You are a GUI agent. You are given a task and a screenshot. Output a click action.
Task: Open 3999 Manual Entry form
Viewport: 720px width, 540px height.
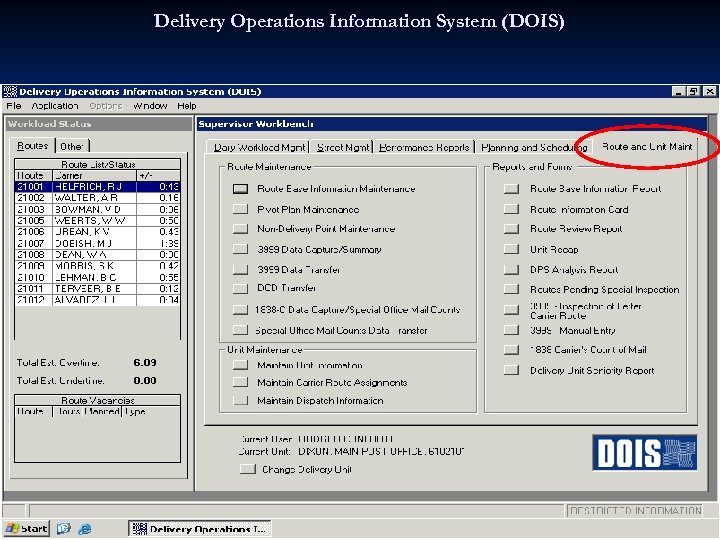tap(511, 330)
